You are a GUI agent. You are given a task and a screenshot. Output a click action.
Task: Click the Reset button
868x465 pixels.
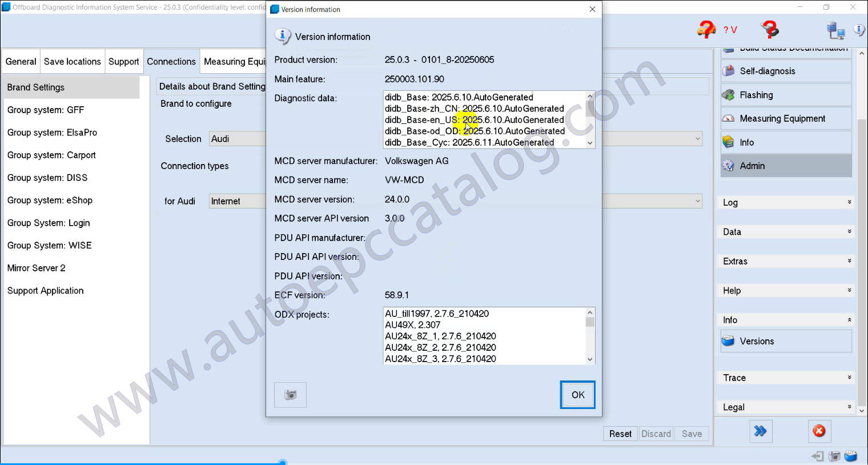coord(620,434)
